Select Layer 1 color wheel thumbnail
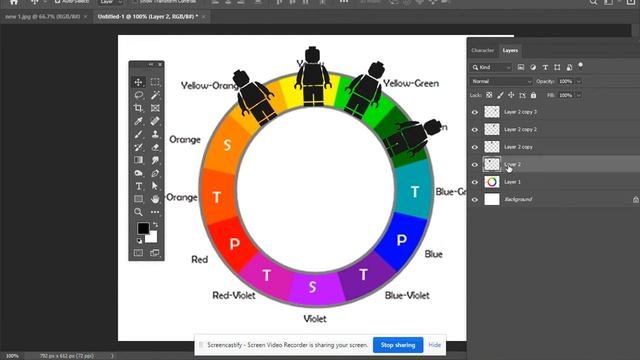 492,182
